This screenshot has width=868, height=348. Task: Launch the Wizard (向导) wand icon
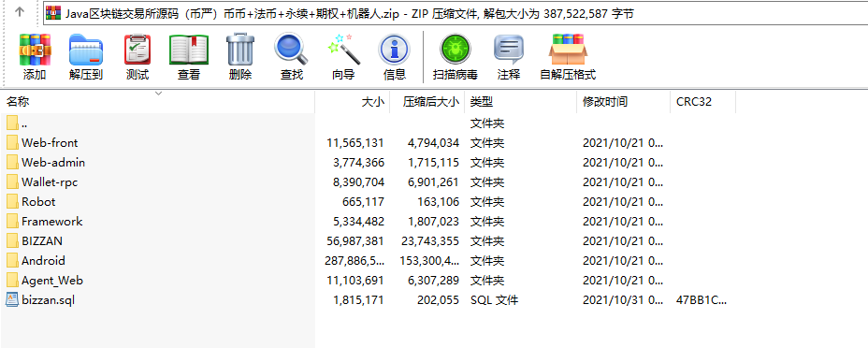(x=343, y=57)
